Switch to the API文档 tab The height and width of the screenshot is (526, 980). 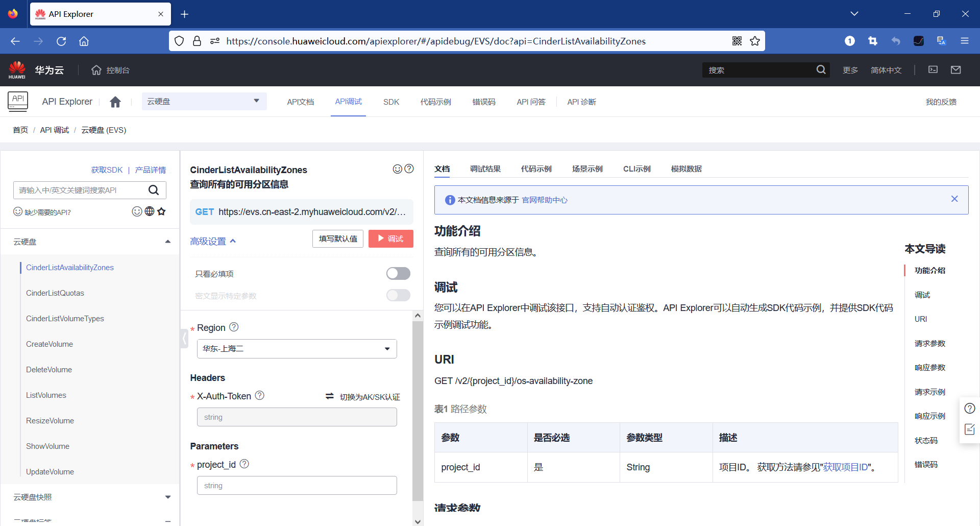301,102
